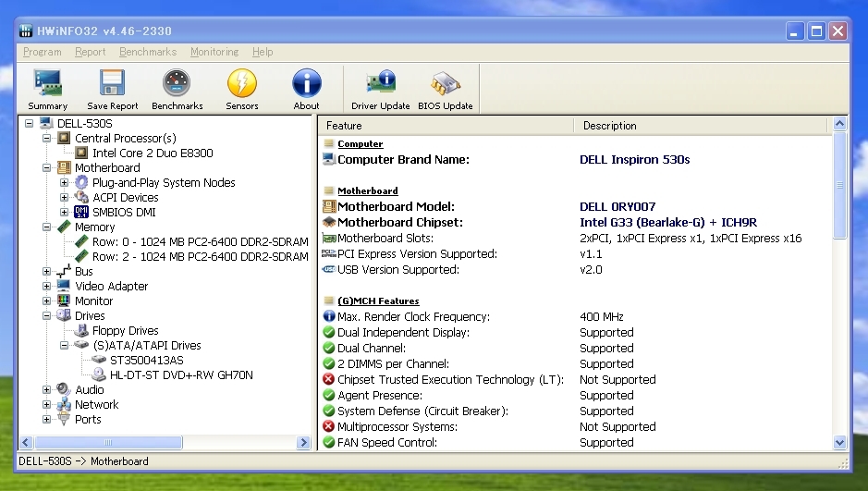Open the Help menu
Viewport: 868px width, 491px height.
pyautogui.click(x=263, y=53)
